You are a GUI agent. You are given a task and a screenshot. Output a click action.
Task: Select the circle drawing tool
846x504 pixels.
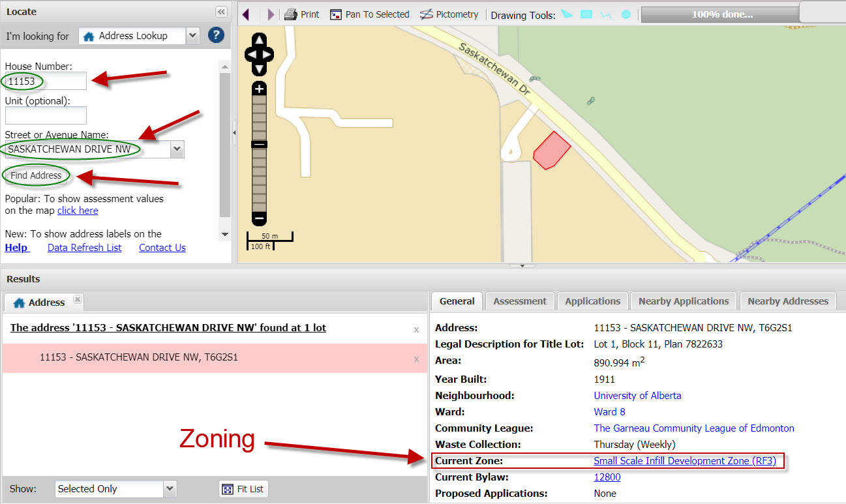[x=626, y=14]
